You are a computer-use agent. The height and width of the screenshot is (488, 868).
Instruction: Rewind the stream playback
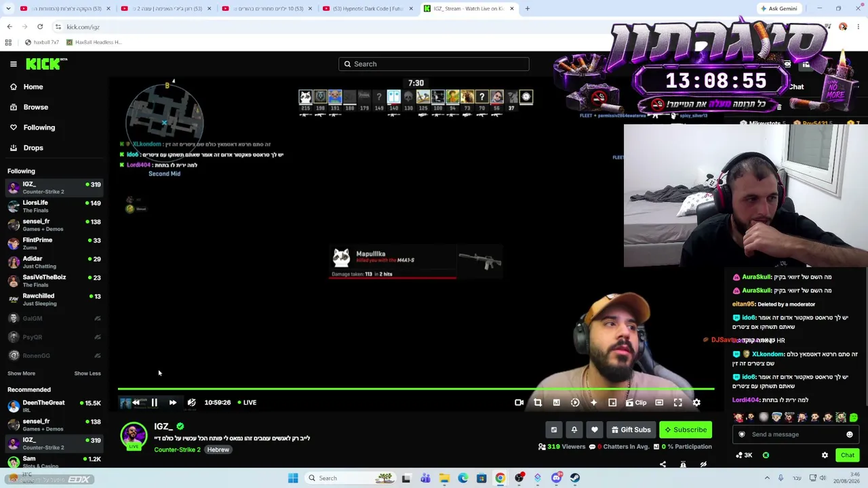tap(136, 403)
